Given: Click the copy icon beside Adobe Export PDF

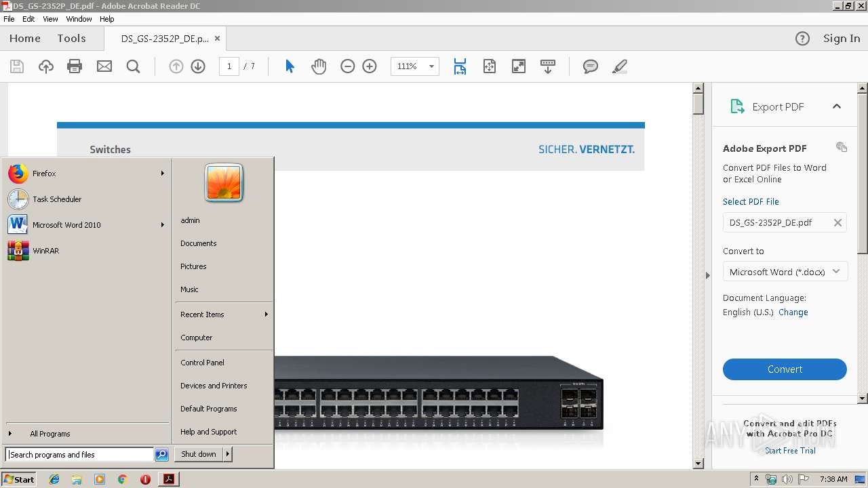Looking at the screenshot, I should coord(842,147).
